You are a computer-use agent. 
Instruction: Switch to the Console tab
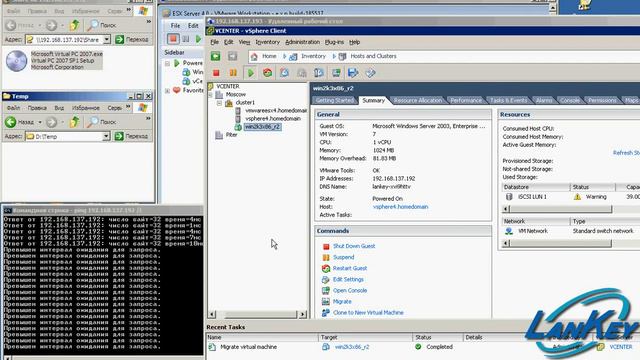(569, 100)
